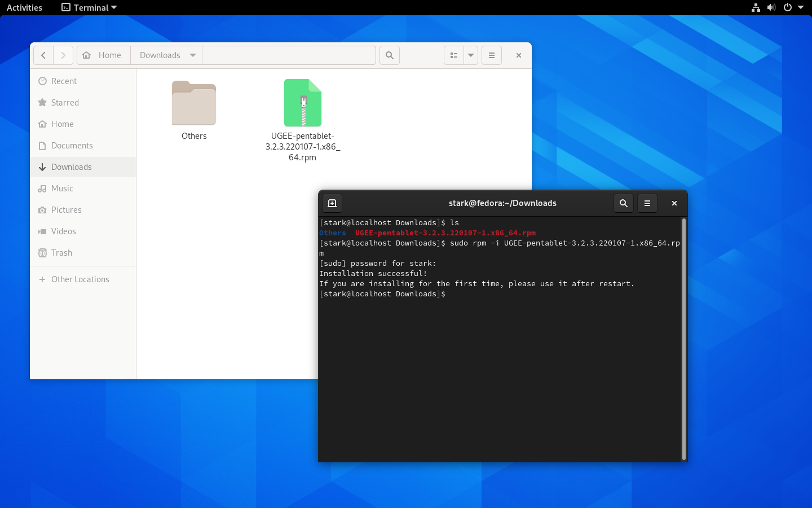Open Downloads path dropdown arrow

click(x=193, y=55)
